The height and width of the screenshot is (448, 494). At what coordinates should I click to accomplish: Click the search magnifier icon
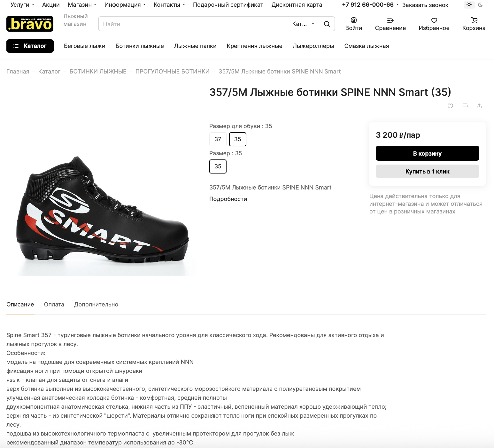(327, 24)
